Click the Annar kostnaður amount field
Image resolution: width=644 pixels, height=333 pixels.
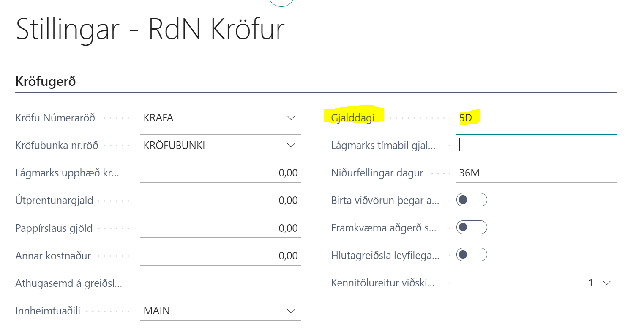coord(220,255)
